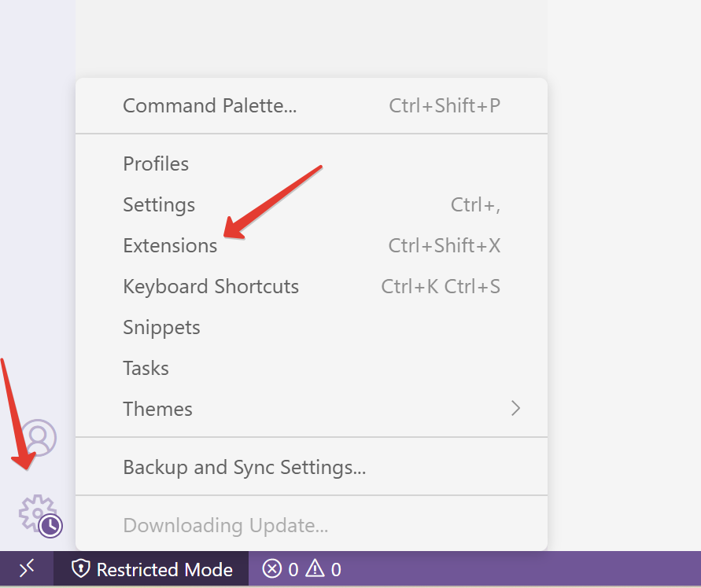701x588 pixels.
Task: Click the warnings triangle icon in status bar
Action: (x=315, y=568)
